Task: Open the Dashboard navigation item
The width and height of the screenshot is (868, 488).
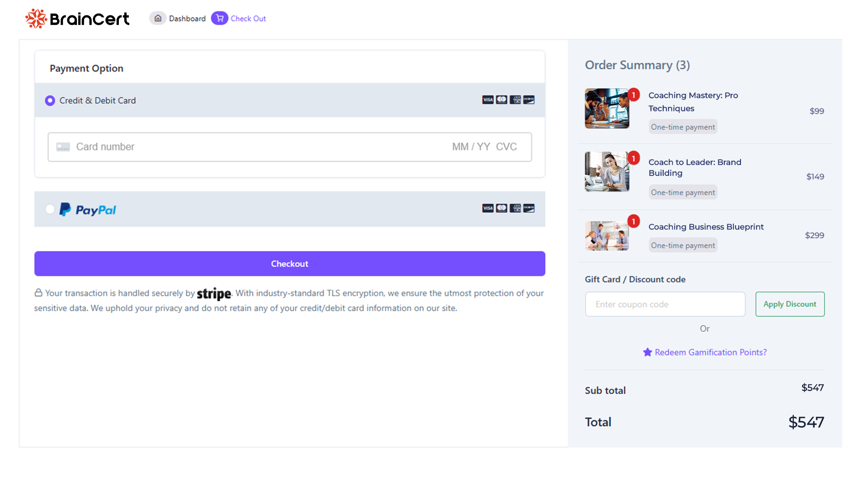Action: click(187, 18)
